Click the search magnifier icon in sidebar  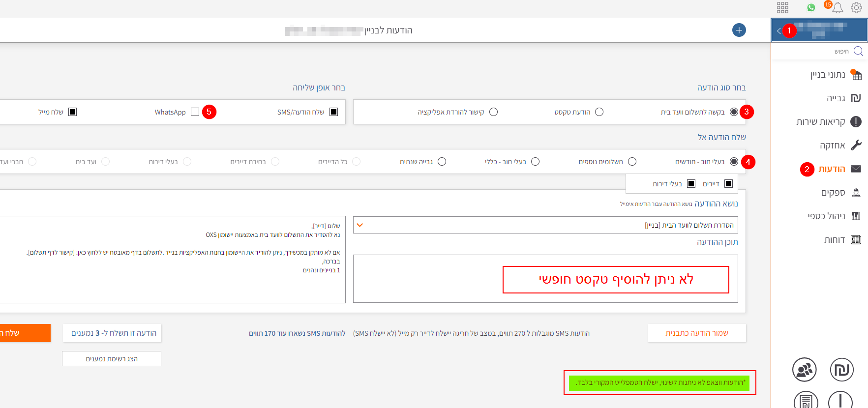pos(858,51)
